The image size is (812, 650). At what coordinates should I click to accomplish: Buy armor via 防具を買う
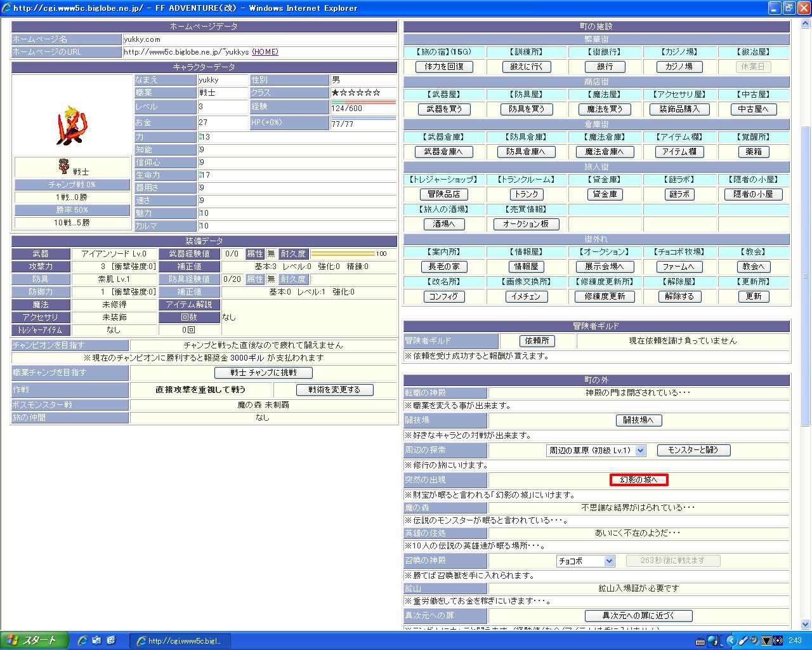coord(527,109)
